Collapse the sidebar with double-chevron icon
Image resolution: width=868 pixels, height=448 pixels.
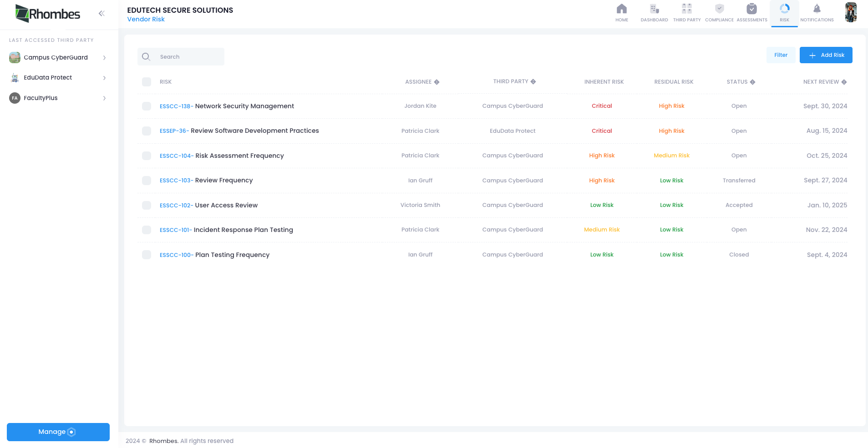click(x=102, y=13)
